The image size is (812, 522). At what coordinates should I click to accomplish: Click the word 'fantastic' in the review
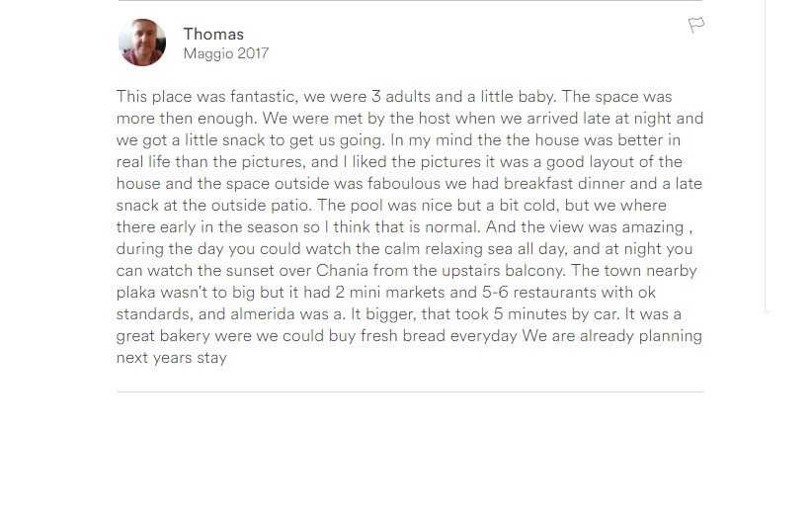[x=263, y=97]
